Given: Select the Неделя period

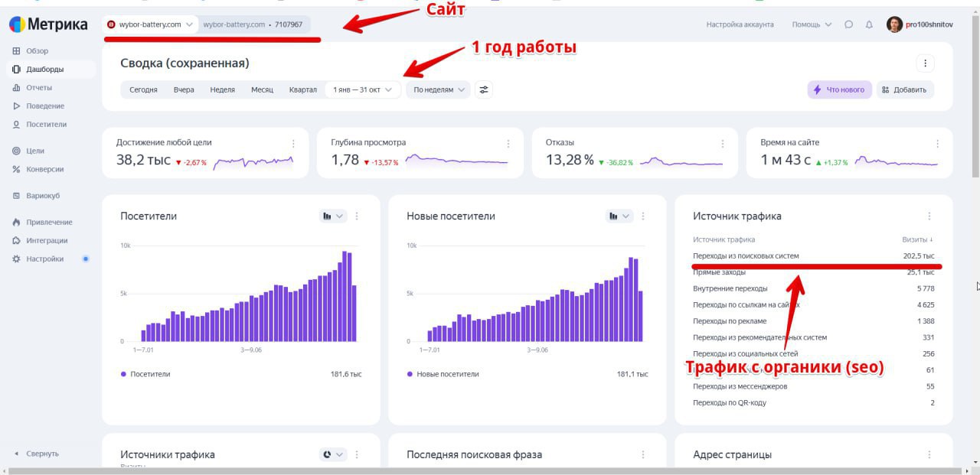Looking at the screenshot, I should (x=222, y=89).
